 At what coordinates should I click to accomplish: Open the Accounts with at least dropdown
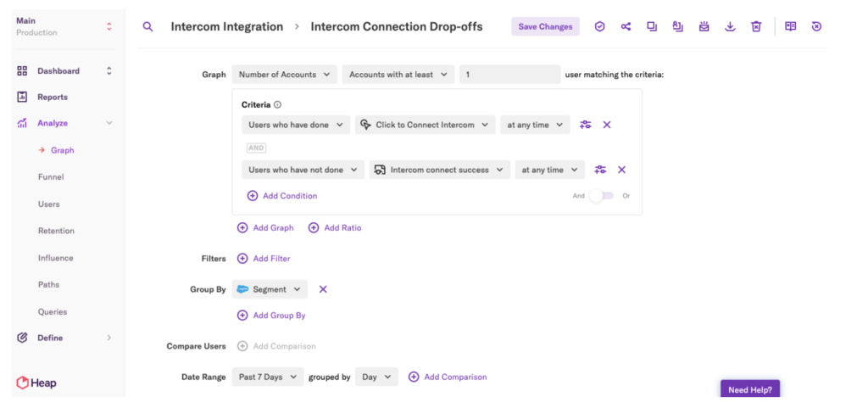tap(398, 74)
